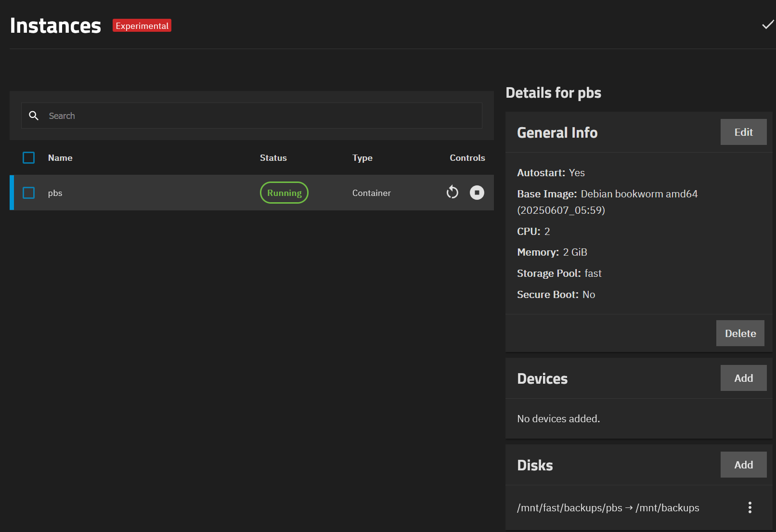
Task: Click the magnifying glass search icon
Action: coord(34,116)
